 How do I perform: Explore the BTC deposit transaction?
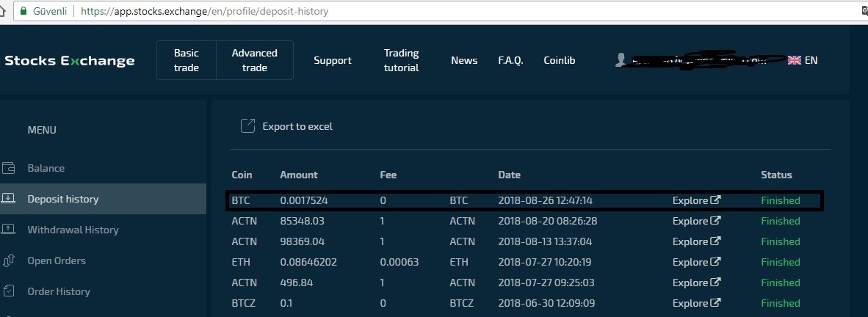(696, 200)
